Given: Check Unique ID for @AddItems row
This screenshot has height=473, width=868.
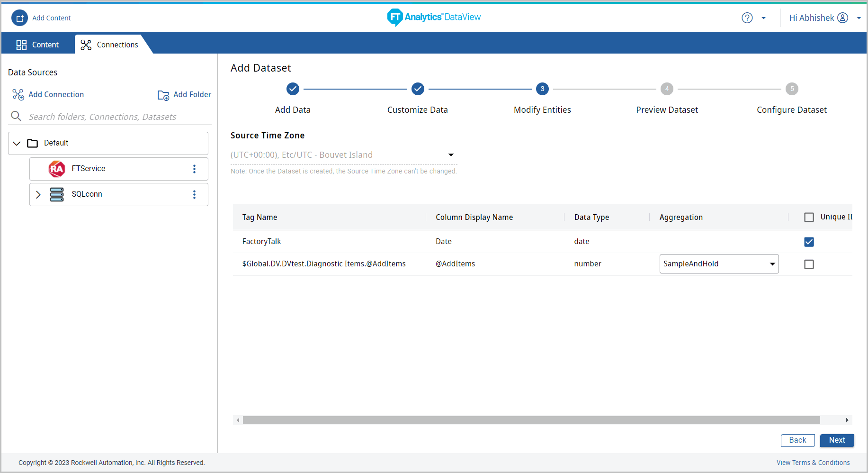Looking at the screenshot, I should click(x=809, y=264).
